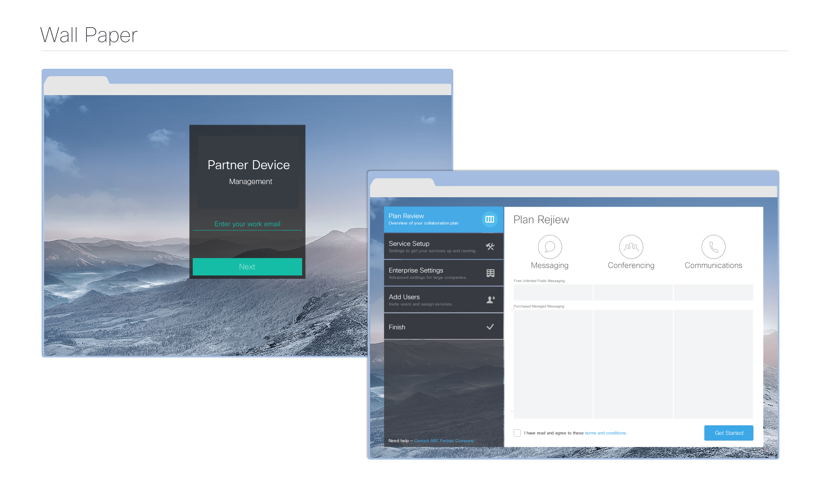Open the terms and conditions link
This screenshot has height=504, width=830.
click(605, 433)
